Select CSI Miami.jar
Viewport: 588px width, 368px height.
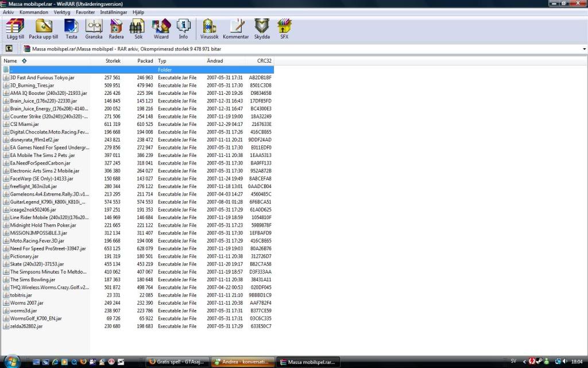click(x=24, y=124)
